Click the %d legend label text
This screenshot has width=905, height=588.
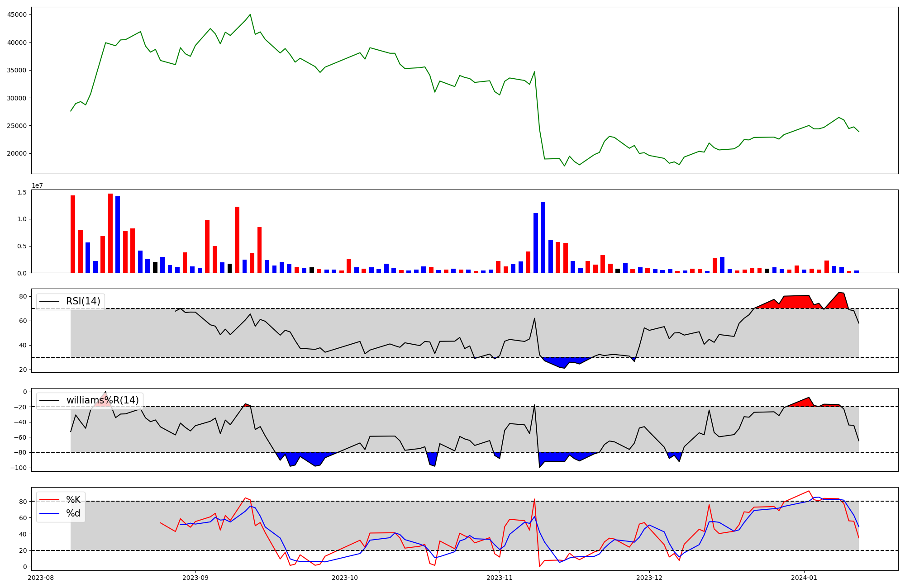73,513
